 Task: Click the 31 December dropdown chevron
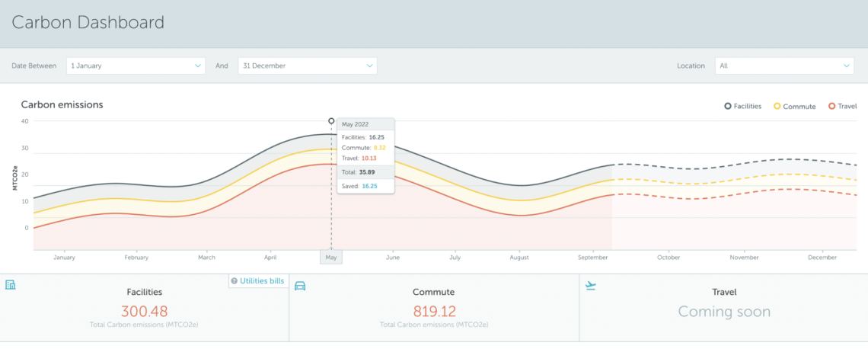(370, 66)
